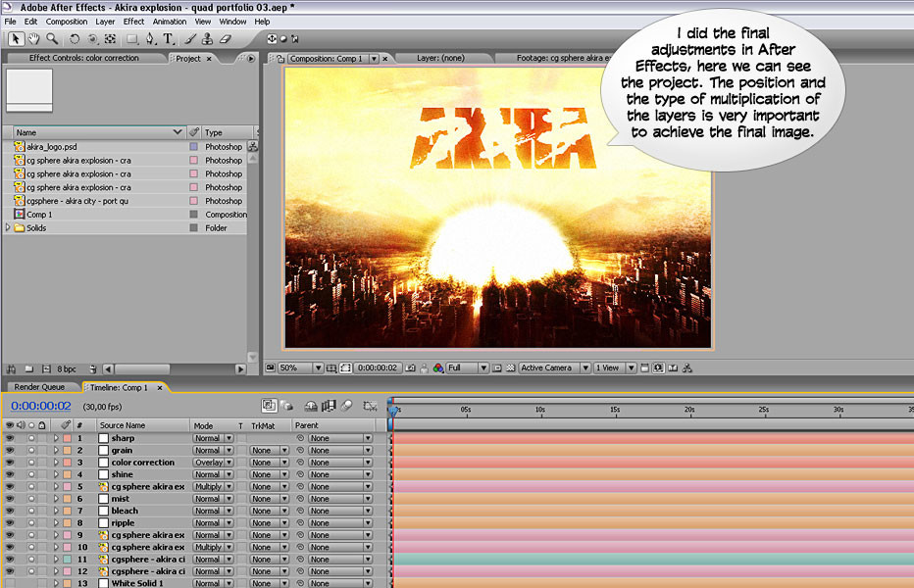
Task: Sort project items by Name column header
Action: click(x=98, y=132)
